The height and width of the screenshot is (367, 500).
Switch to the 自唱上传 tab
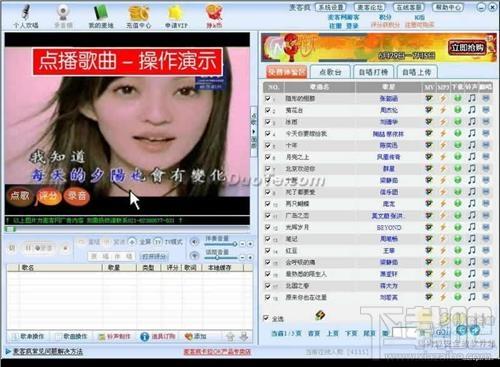pos(417,72)
